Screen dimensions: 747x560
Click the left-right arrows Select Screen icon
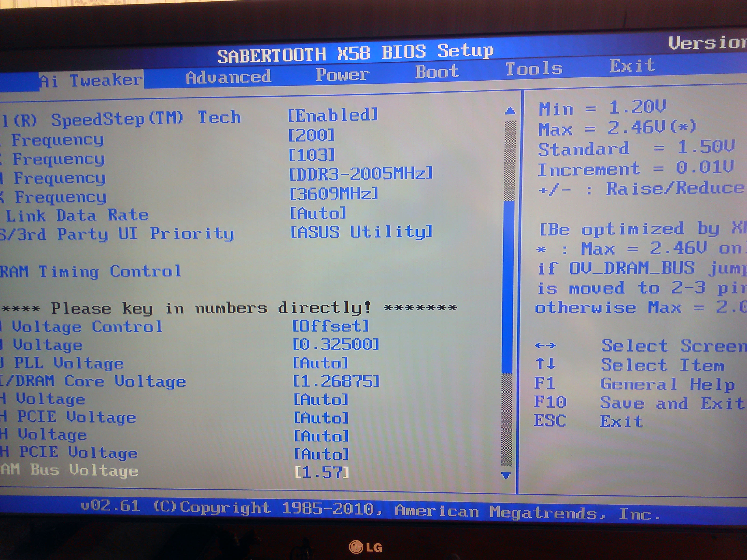(x=545, y=346)
